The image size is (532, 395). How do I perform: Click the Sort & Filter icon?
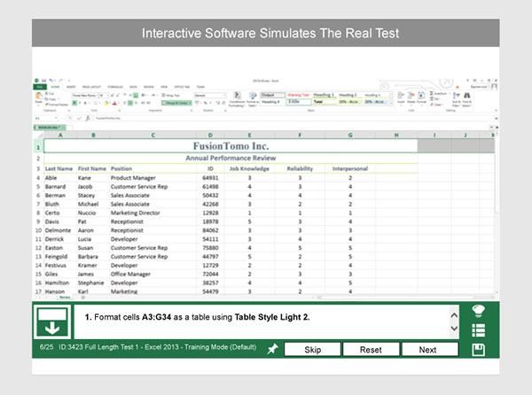[x=457, y=95]
